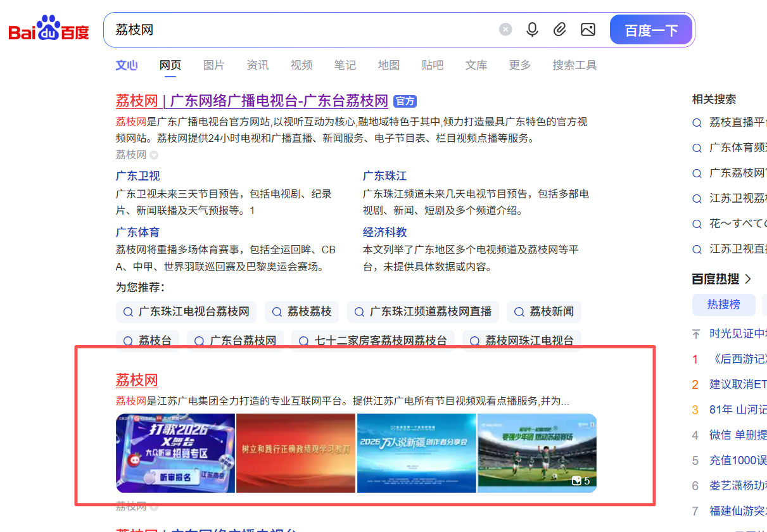This screenshot has height=532, width=767.
Task: Search suggestion 广东珠江电视台荔枝网
Action: click(x=186, y=312)
